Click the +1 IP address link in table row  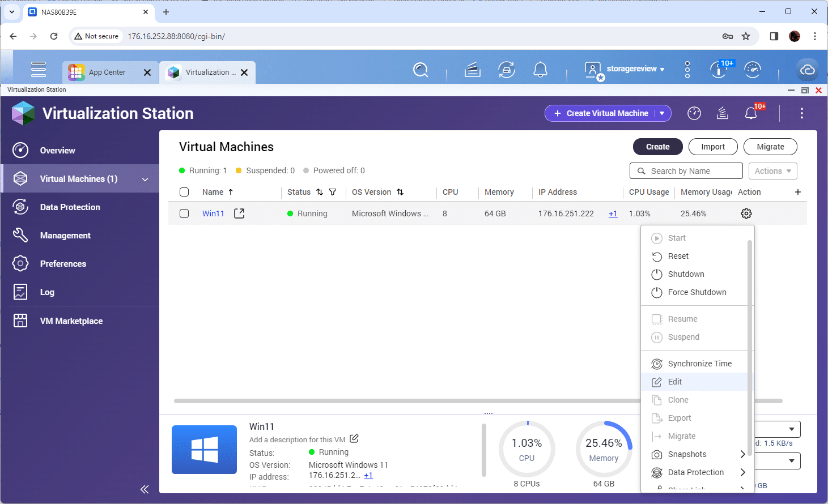613,213
